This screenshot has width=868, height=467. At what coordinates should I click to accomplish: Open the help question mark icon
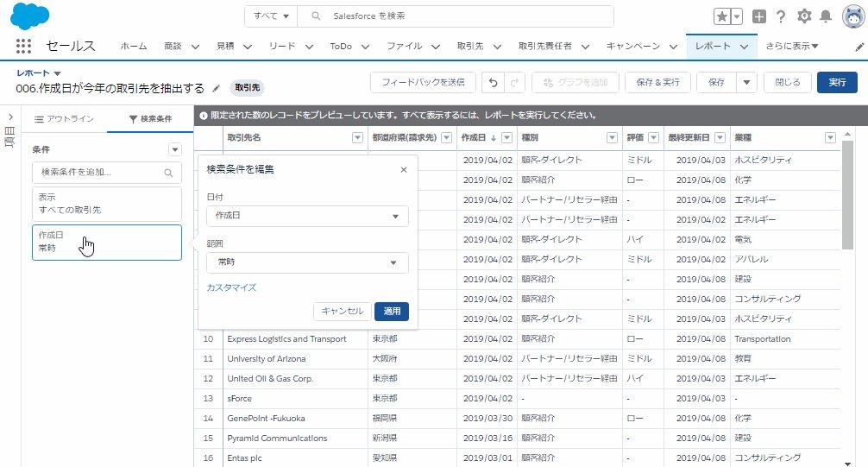[781, 16]
